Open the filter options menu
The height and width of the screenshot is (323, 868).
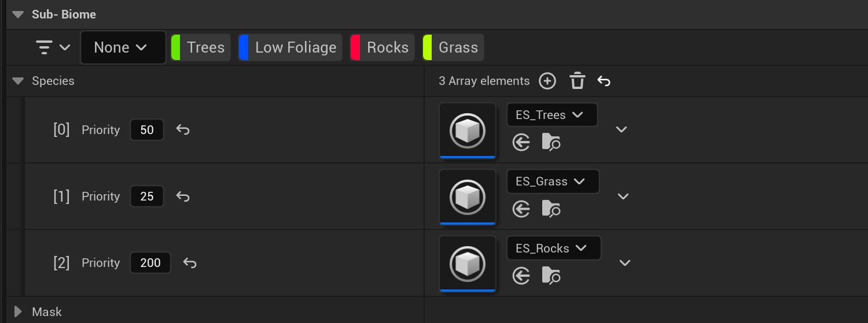[x=53, y=47]
